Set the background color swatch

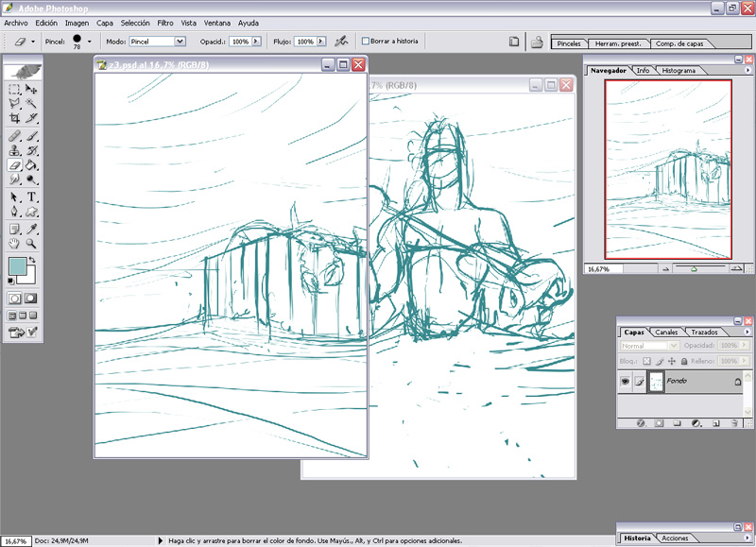30,278
